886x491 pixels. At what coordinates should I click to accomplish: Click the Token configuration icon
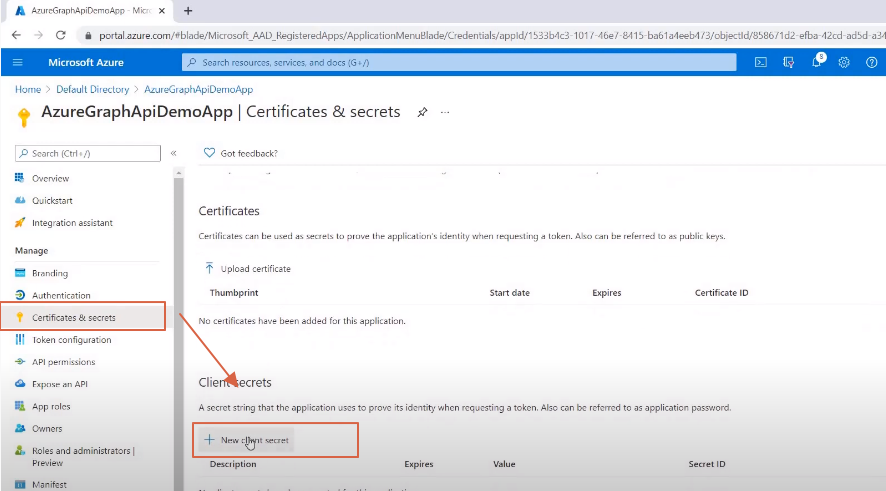20,339
